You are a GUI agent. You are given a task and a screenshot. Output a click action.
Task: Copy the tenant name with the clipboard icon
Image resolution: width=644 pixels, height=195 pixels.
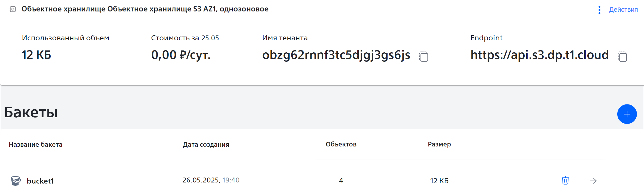coord(424,56)
